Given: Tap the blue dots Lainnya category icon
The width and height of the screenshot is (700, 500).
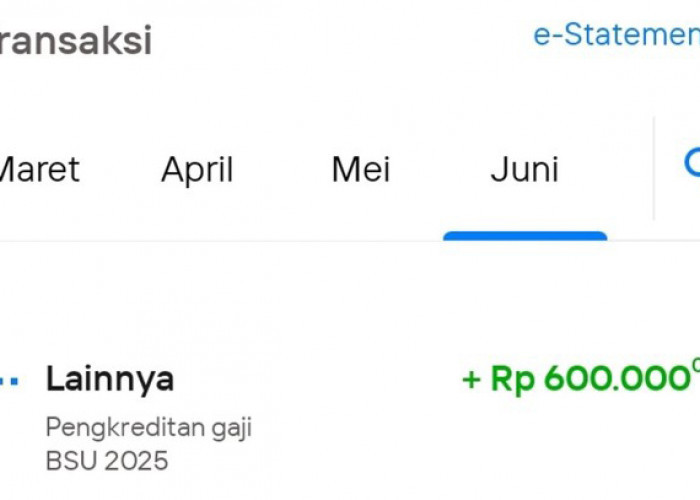Looking at the screenshot, I should click(9, 381).
